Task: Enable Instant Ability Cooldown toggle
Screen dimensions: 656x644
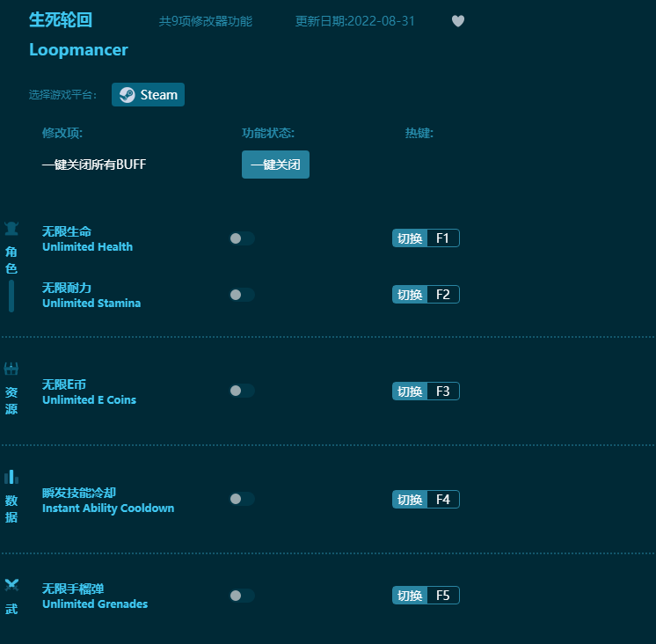Action: tap(242, 499)
